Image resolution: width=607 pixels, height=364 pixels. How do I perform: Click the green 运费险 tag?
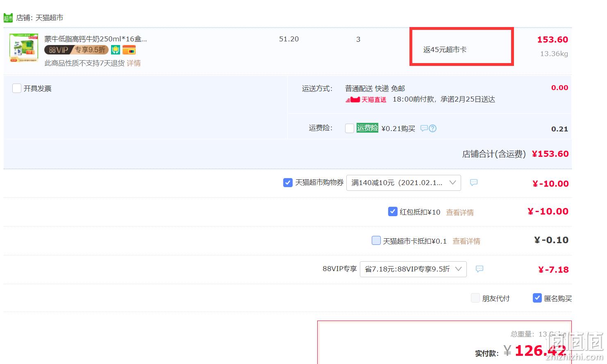pyautogui.click(x=367, y=128)
